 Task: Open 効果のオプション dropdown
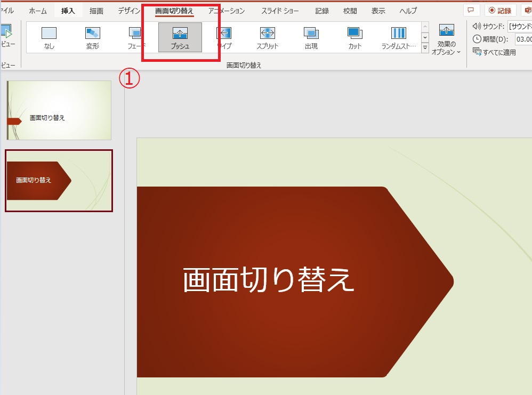tap(446, 40)
